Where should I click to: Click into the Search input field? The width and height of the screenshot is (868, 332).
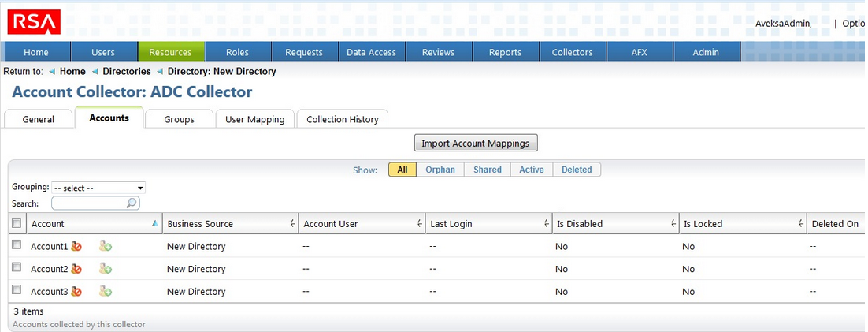(88, 203)
